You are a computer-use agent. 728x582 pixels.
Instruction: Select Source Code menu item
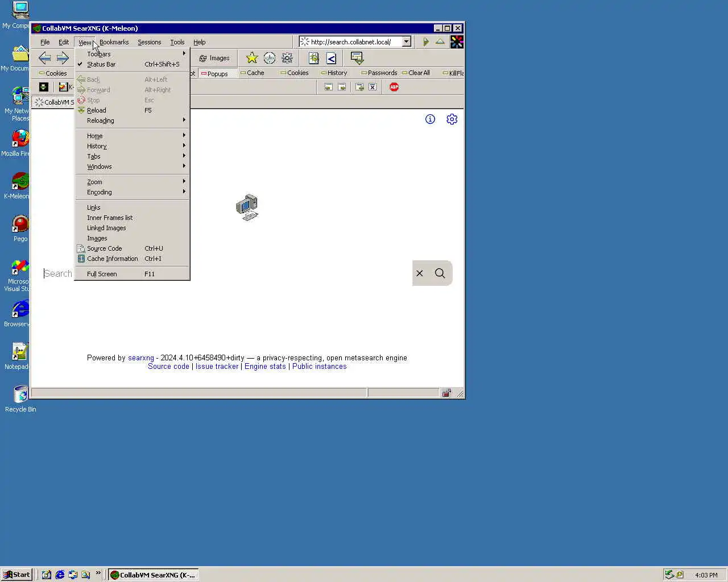click(x=132, y=248)
